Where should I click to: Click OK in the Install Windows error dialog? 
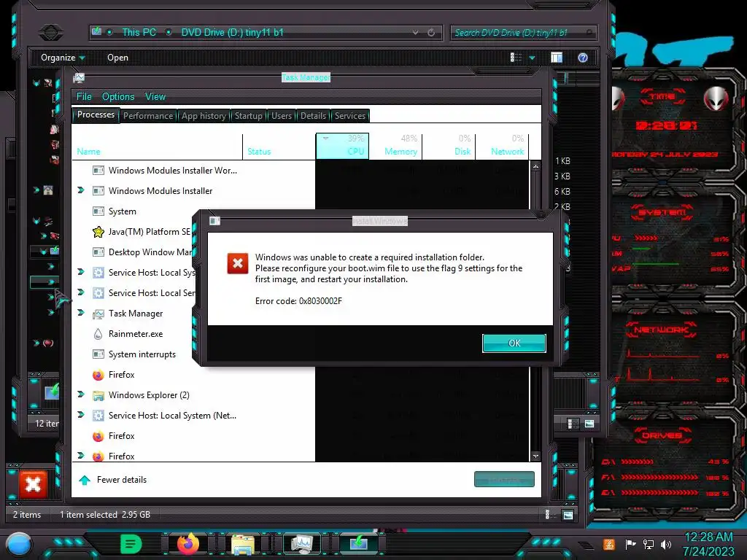click(514, 343)
